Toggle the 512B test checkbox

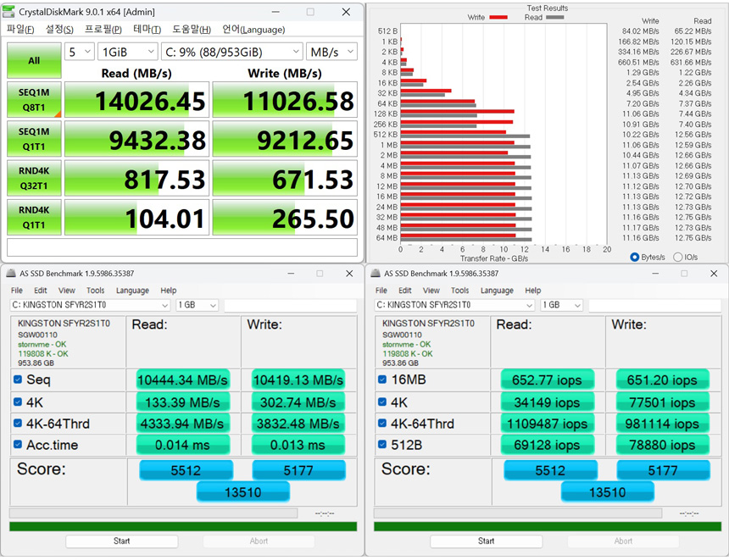click(382, 445)
